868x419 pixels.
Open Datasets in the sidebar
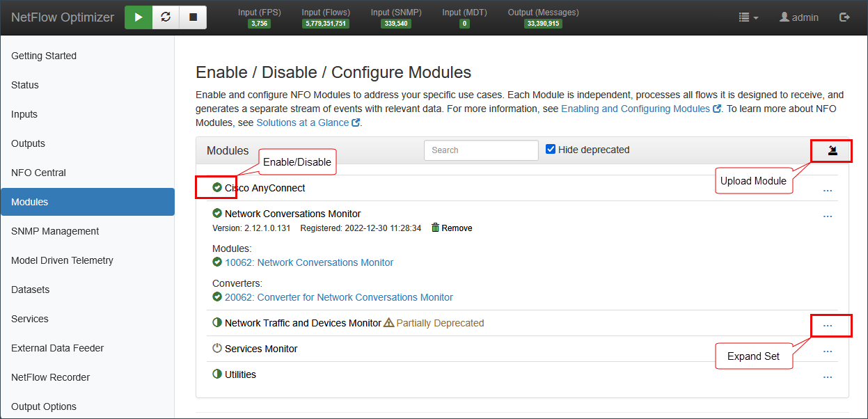(x=87, y=290)
